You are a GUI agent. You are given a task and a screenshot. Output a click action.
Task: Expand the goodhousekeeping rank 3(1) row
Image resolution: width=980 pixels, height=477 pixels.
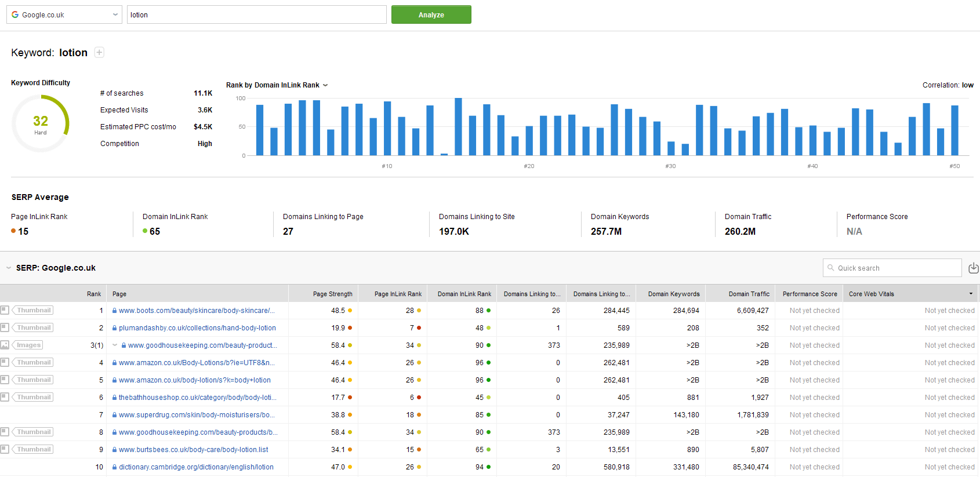click(x=115, y=345)
